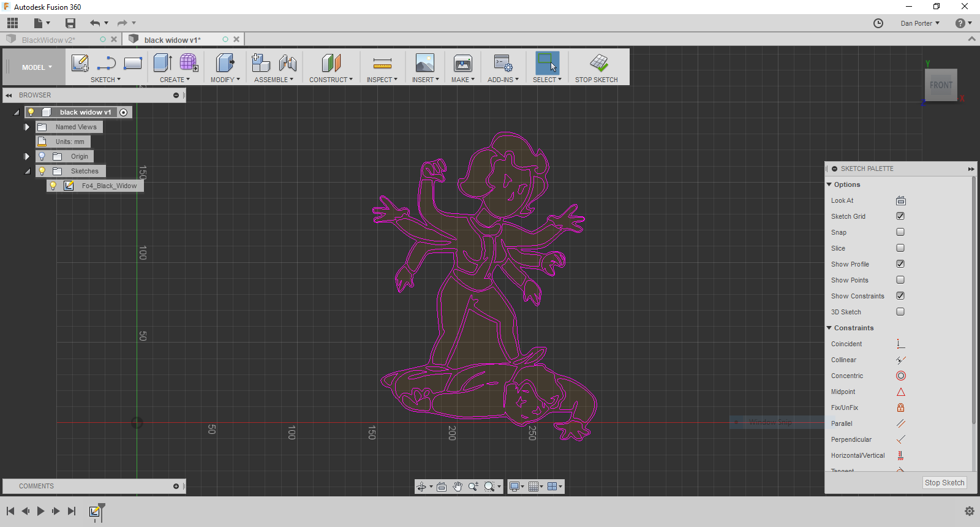Open timeline settings gear icon

click(x=969, y=511)
